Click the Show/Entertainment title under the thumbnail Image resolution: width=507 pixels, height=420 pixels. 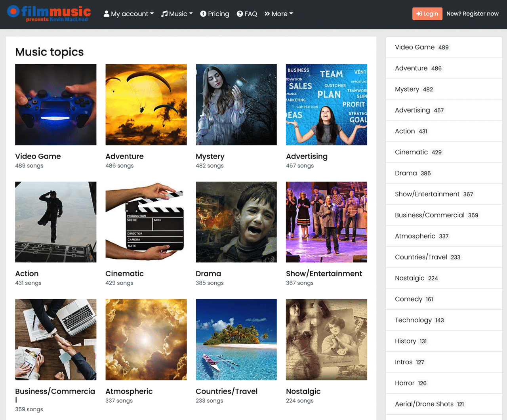click(324, 273)
